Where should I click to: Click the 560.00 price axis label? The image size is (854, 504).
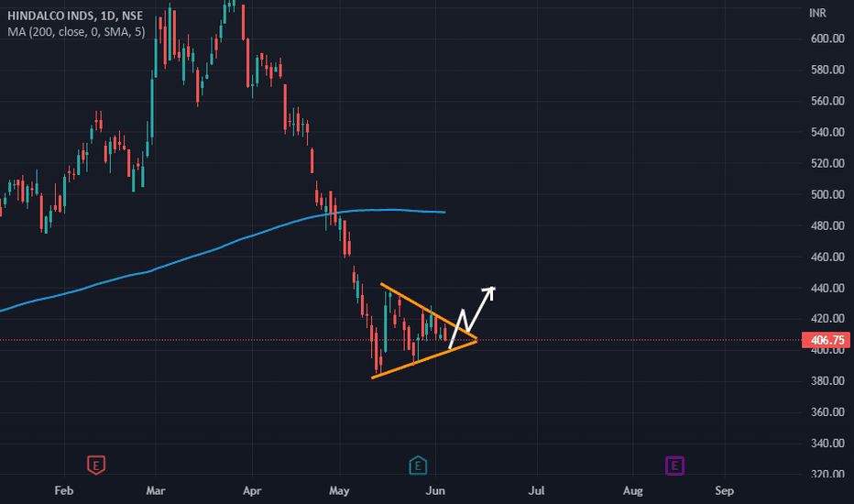coord(827,101)
